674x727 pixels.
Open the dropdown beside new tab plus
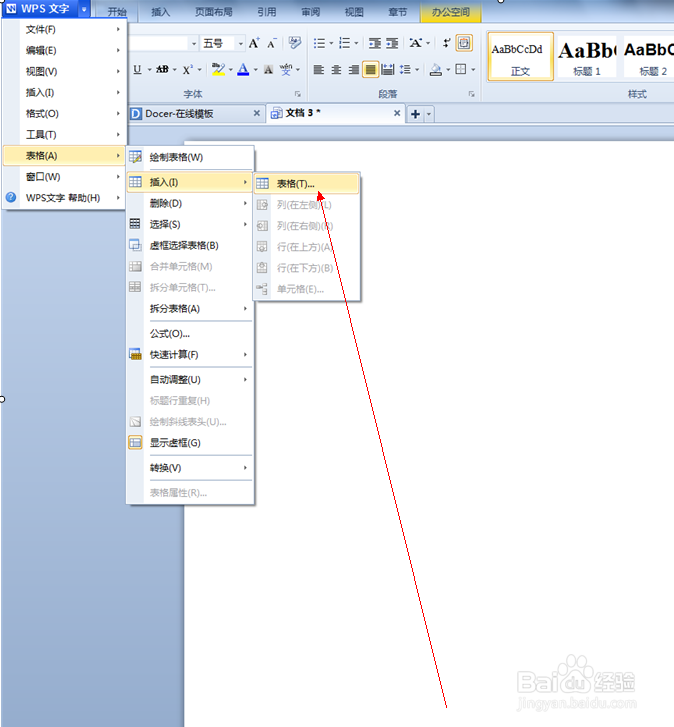pyautogui.click(x=429, y=114)
